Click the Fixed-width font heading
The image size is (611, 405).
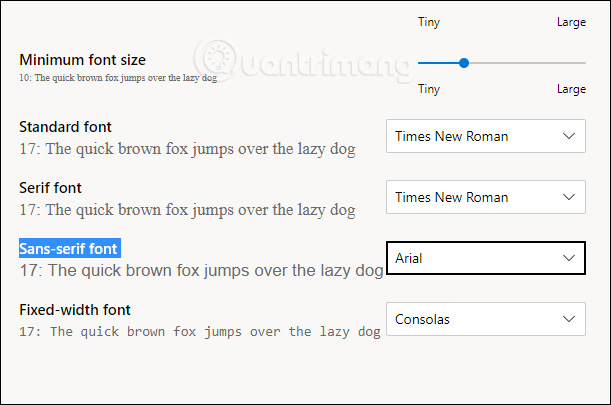[75, 310]
